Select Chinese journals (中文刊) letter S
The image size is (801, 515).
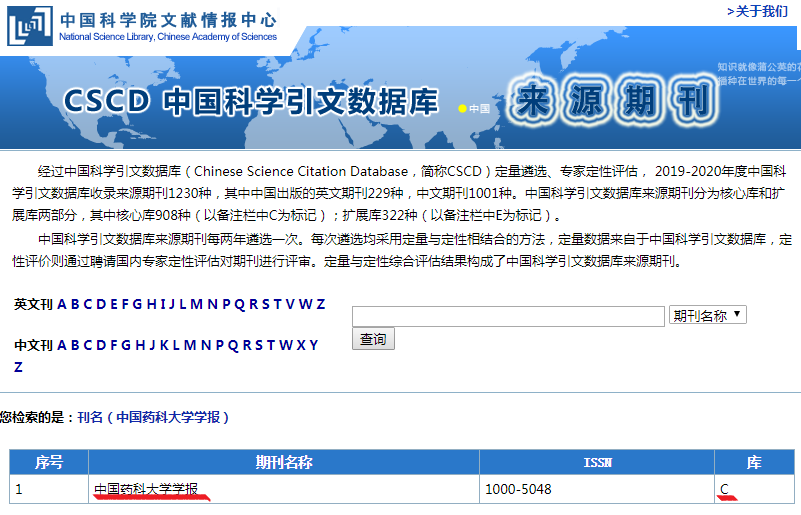pos(259,345)
